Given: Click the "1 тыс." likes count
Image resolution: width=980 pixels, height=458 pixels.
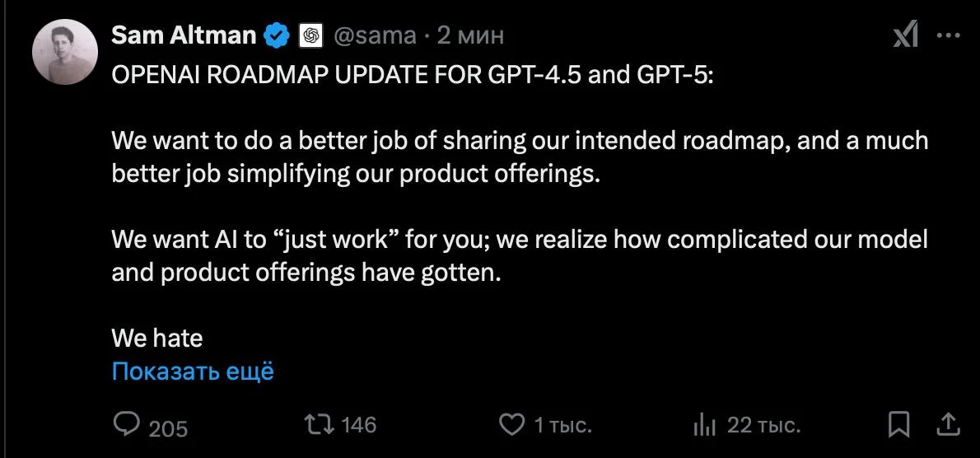Looking at the screenshot, I should [x=563, y=426].
